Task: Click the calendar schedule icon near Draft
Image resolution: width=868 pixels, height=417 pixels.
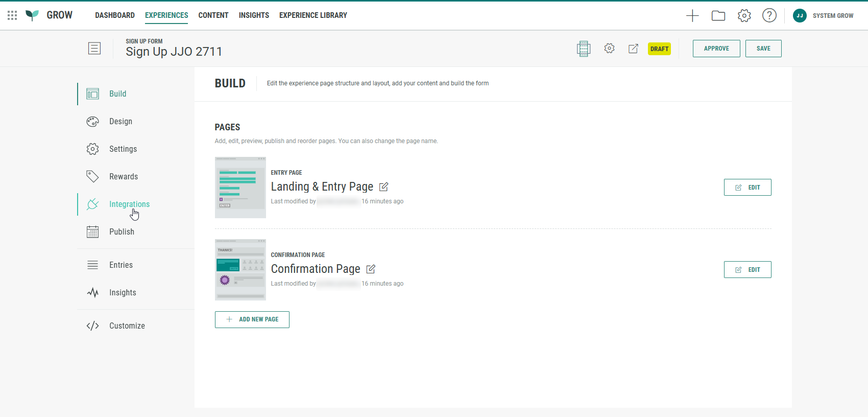Action: pyautogui.click(x=584, y=49)
